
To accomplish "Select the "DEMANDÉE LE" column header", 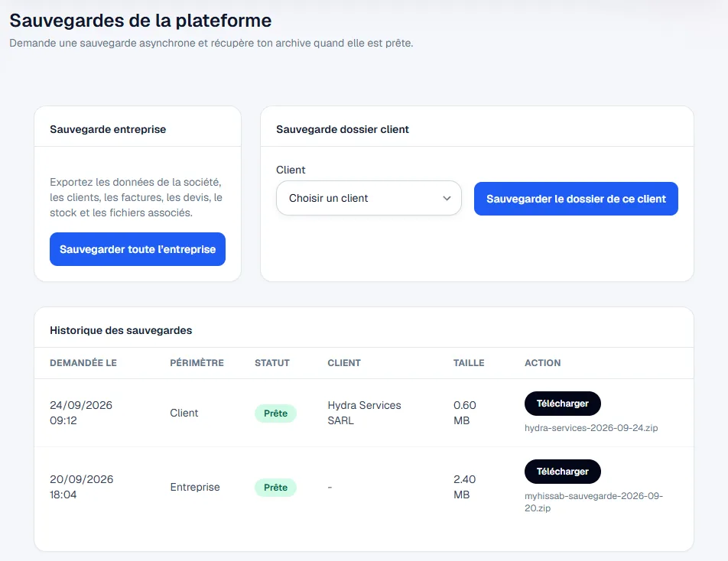I will click(83, 363).
